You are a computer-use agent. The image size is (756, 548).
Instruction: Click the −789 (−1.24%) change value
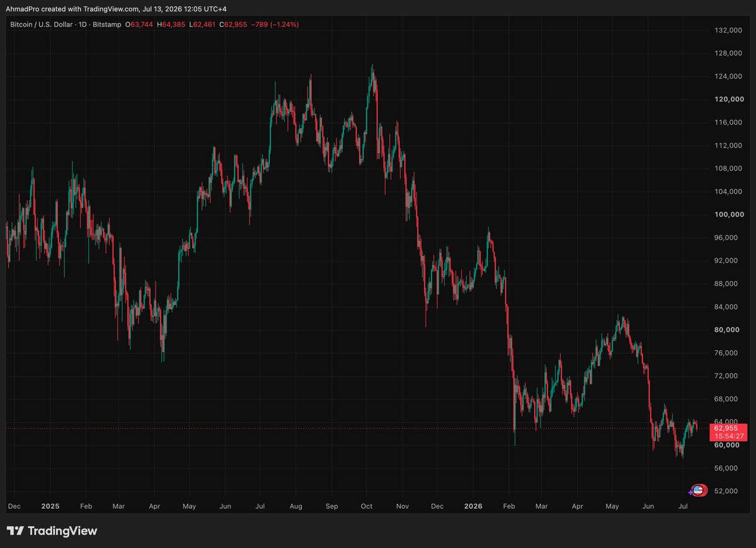click(275, 25)
